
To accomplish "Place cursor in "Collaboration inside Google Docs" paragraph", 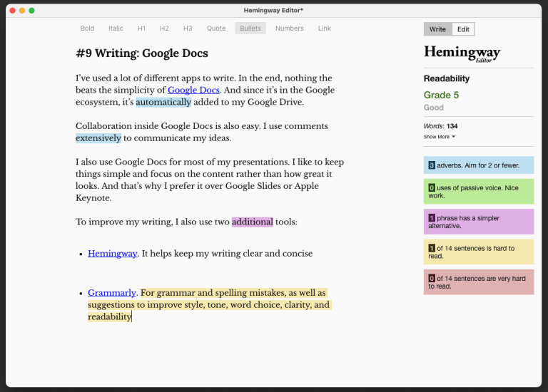I will click(x=202, y=132).
